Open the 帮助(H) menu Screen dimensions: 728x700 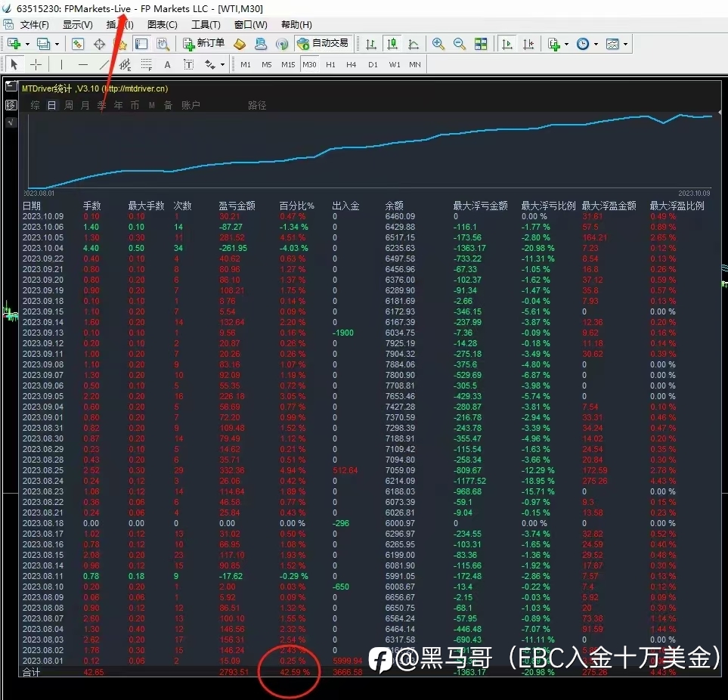(296, 25)
